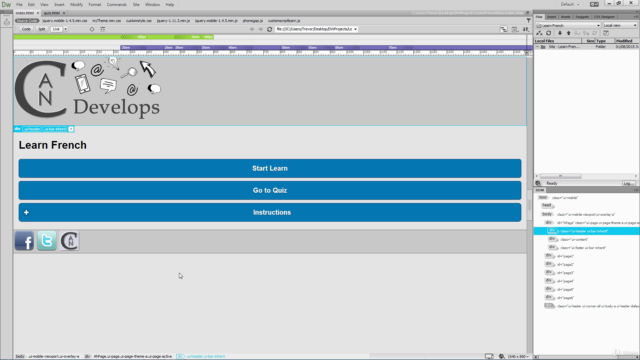The width and height of the screenshot is (640, 360).
Task: Expand the Instructions collapsible section
Action: coord(270,213)
